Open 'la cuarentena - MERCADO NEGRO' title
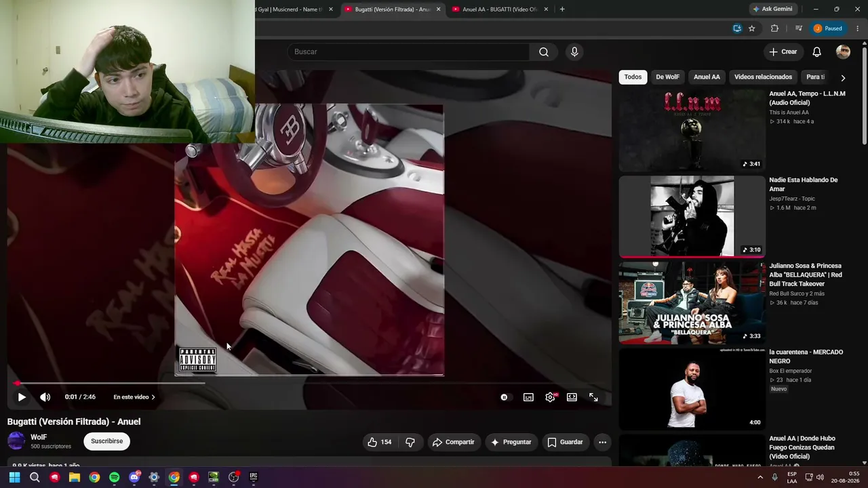Image resolution: width=868 pixels, height=488 pixels. [x=806, y=357]
